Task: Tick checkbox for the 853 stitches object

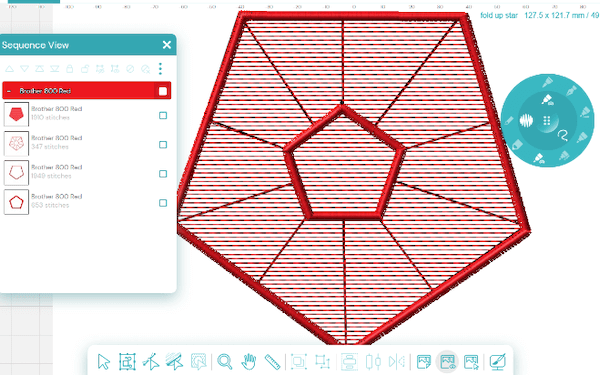Action: [163, 203]
